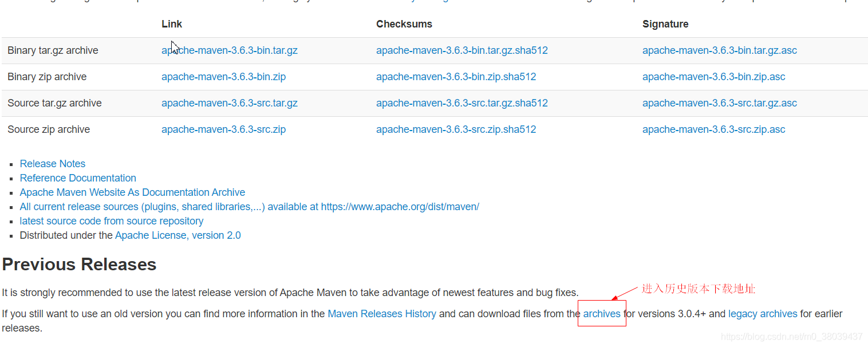Image resolution: width=868 pixels, height=347 pixels.
Task: Download apache-maven-3.6.3-bin.zip
Action: click(x=223, y=77)
